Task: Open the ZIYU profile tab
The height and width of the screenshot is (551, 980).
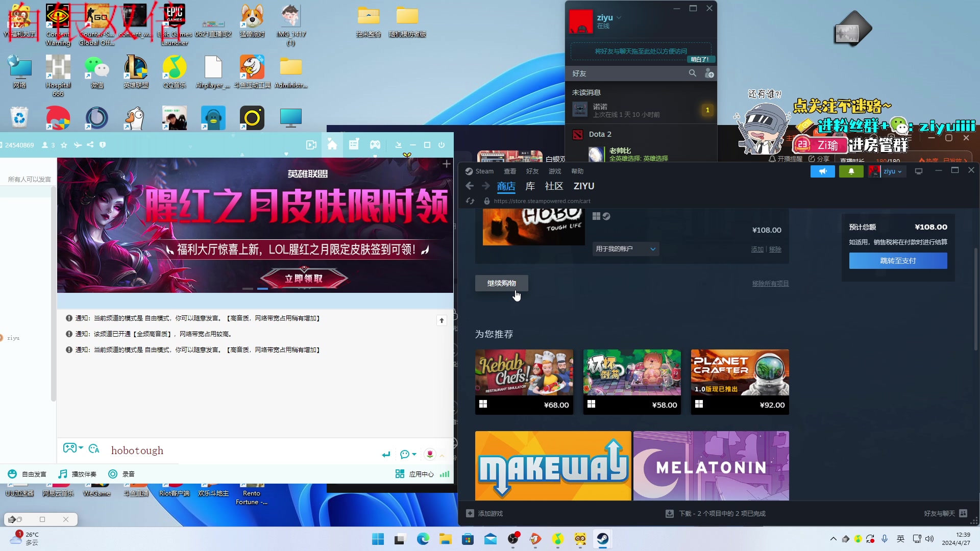Action: [x=584, y=186]
